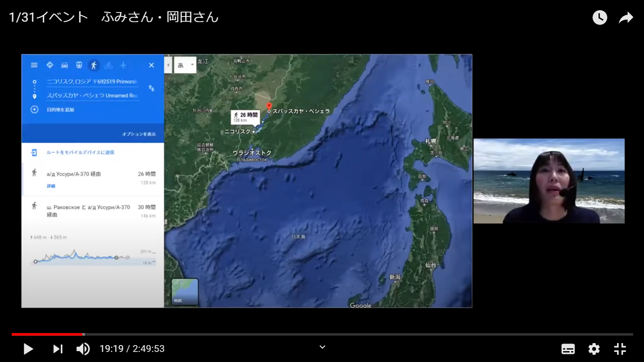644x362 pixels.
Task: Select driving travel mode
Action: click(x=64, y=65)
